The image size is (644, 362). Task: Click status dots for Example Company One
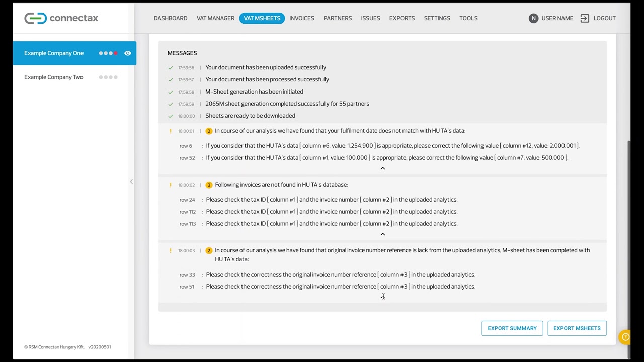(x=108, y=53)
